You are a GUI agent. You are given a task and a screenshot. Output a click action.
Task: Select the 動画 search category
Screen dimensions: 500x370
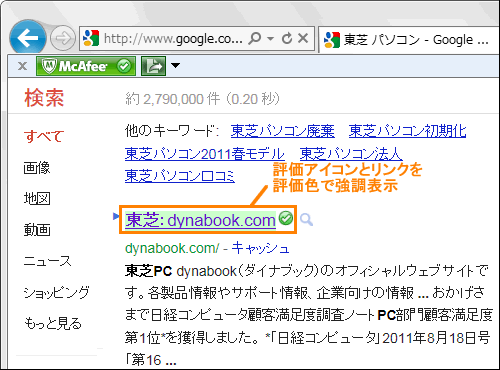37,230
